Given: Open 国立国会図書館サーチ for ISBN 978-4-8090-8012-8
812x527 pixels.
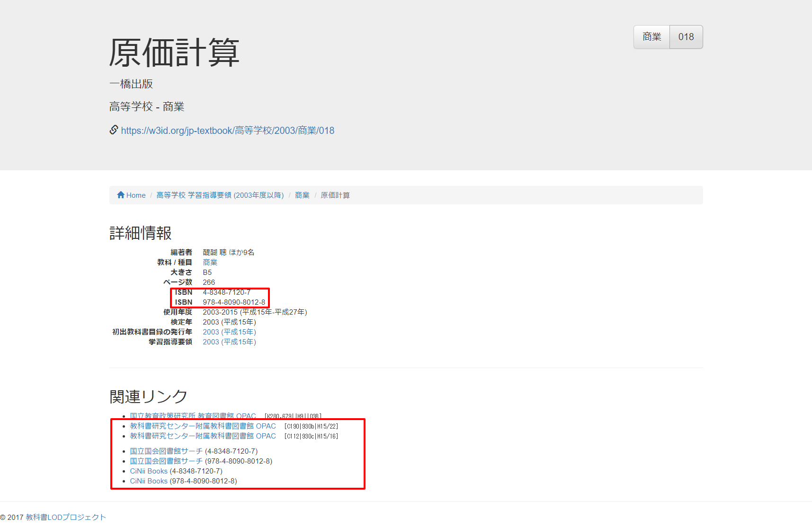Looking at the screenshot, I should (166, 461).
